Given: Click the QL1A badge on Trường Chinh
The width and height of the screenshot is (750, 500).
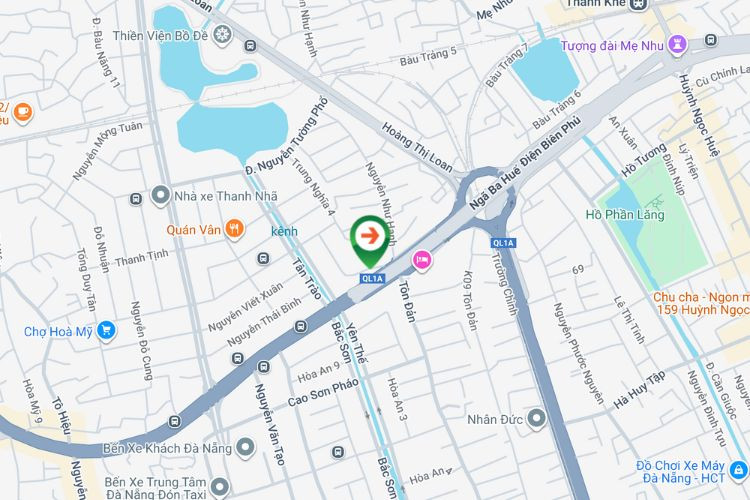Looking at the screenshot, I should (503, 243).
